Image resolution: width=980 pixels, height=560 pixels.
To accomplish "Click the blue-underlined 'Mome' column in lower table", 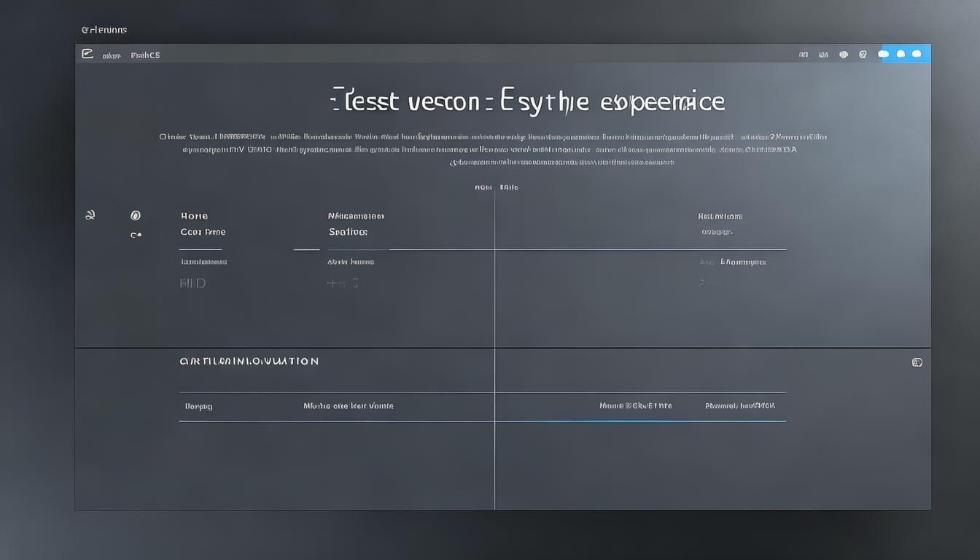I will (x=635, y=406).
